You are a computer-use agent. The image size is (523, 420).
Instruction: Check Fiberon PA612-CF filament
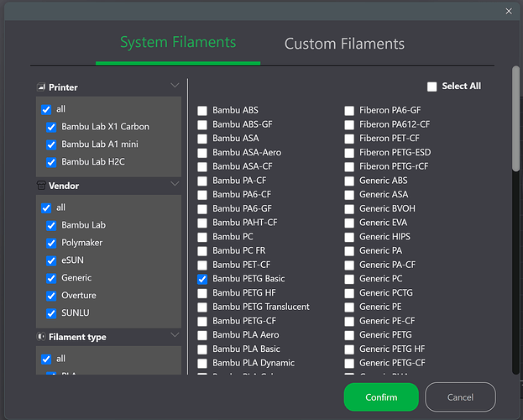pos(349,124)
